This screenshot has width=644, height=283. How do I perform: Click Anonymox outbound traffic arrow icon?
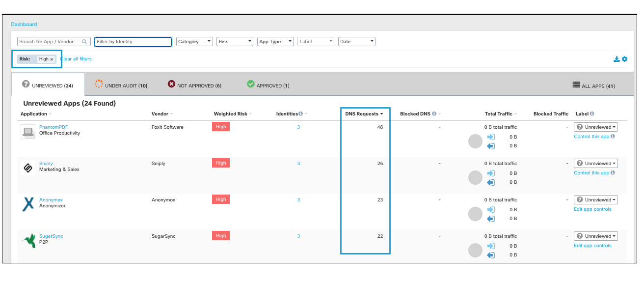491,219
